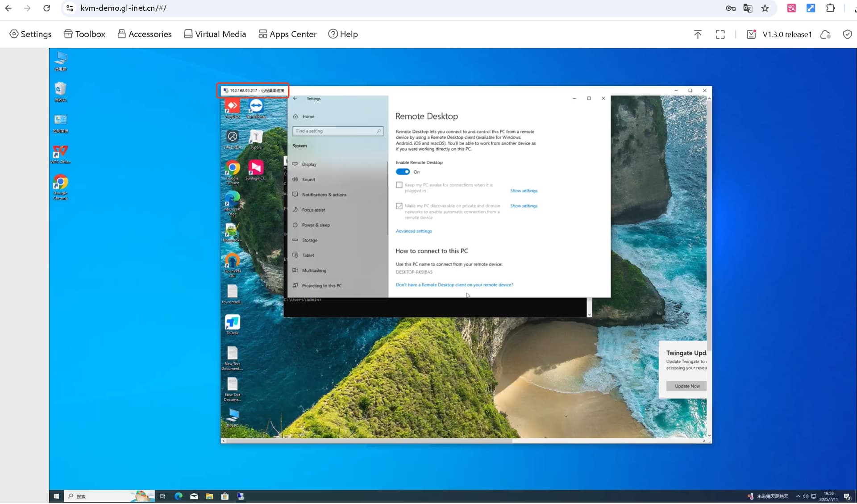
Task: Open the KVM Settings menu
Action: (30, 34)
